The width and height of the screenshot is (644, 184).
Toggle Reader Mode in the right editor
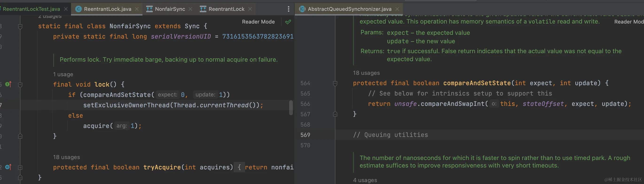pos(629,22)
